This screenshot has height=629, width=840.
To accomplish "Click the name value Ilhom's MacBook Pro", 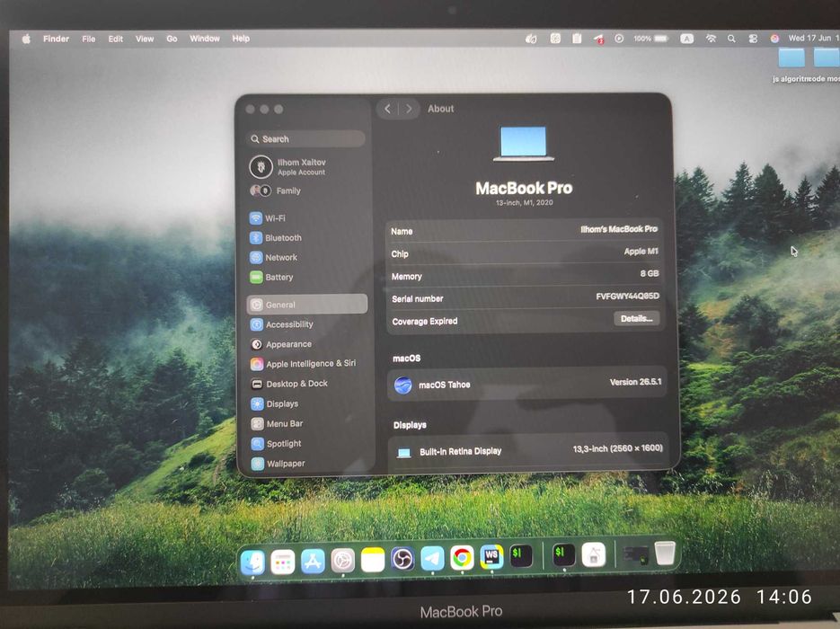I will coord(619,229).
